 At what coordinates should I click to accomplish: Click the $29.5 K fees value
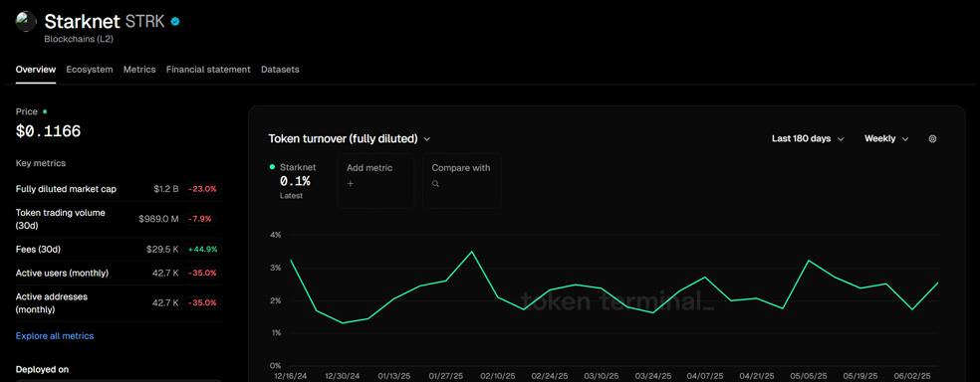pyautogui.click(x=163, y=249)
